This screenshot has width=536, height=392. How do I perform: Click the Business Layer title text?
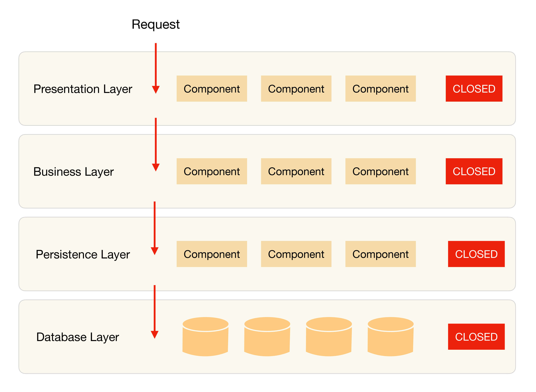73,172
